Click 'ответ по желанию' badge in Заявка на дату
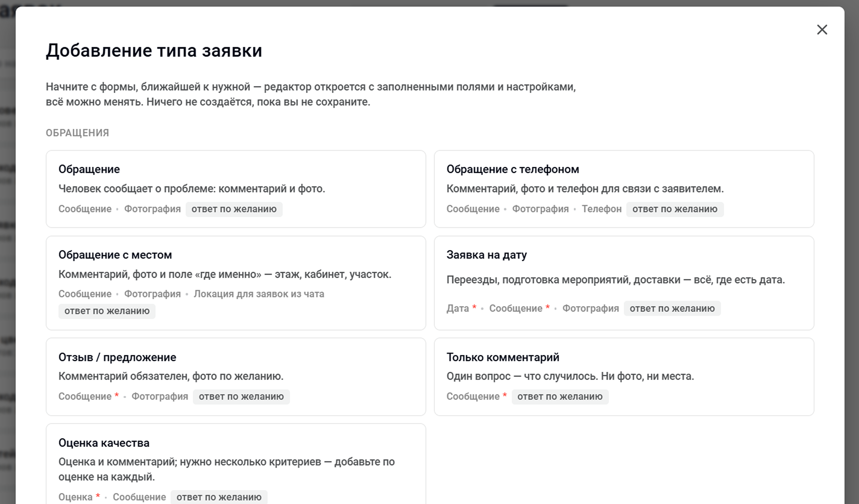Image resolution: width=859 pixels, height=504 pixels. click(x=672, y=308)
